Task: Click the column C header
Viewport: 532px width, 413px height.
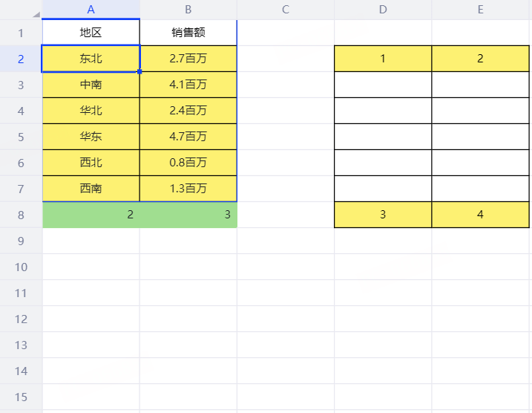Action: tap(286, 10)
